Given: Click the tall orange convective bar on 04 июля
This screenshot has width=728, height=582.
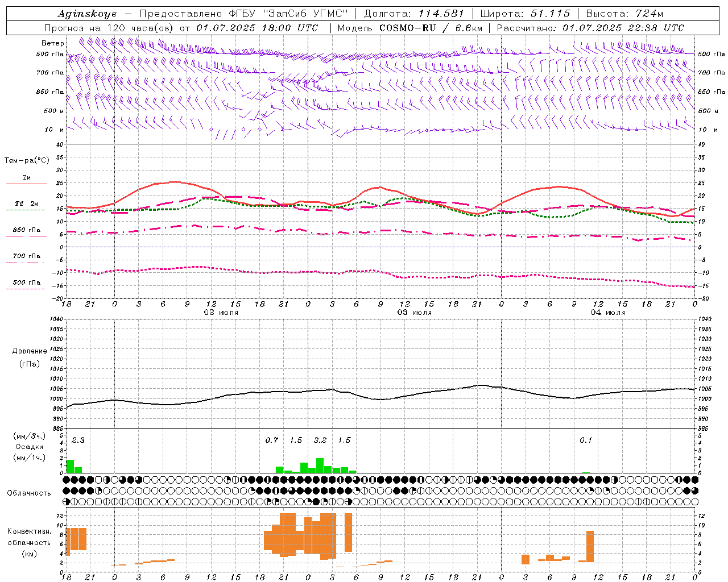Looking at the screenshot, I should [590, 547].
